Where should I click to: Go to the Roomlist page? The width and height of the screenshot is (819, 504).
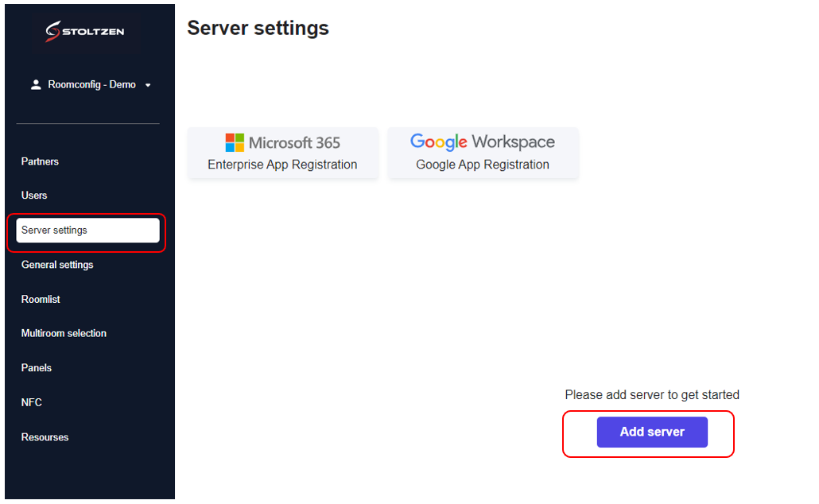(41, 299)
